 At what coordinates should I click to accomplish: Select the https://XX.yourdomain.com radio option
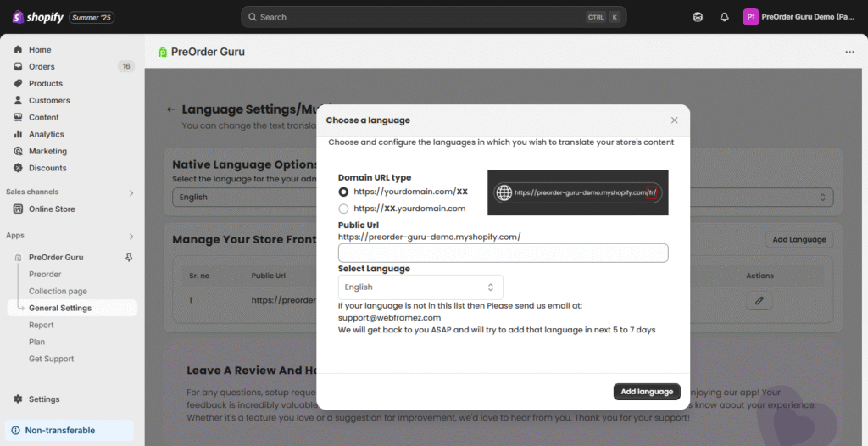(343, 209)
